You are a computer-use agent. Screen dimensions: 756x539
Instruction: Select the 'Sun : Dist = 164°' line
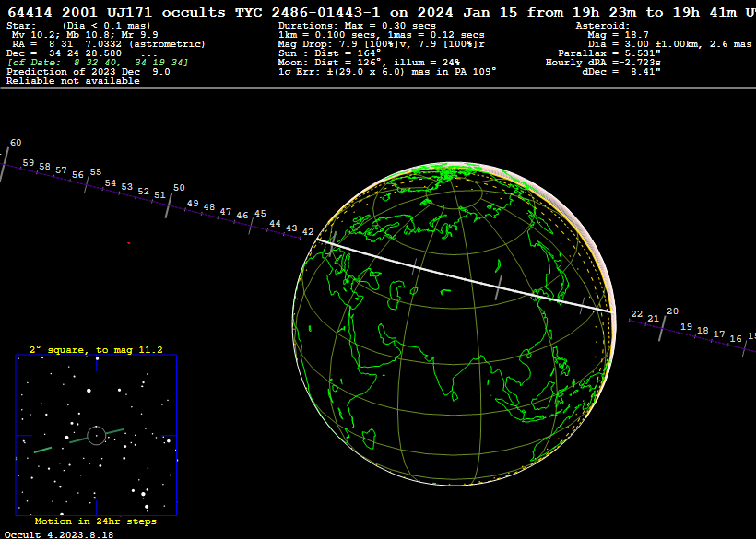coord(329,53)
